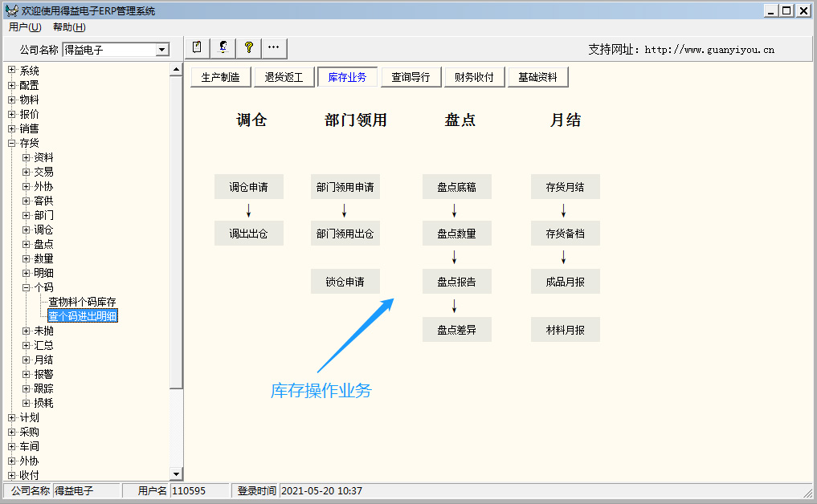Click the notepad icon in the toolbar
Screen dimensions: 817x504
pyautogui.click(x=198, y=47)
